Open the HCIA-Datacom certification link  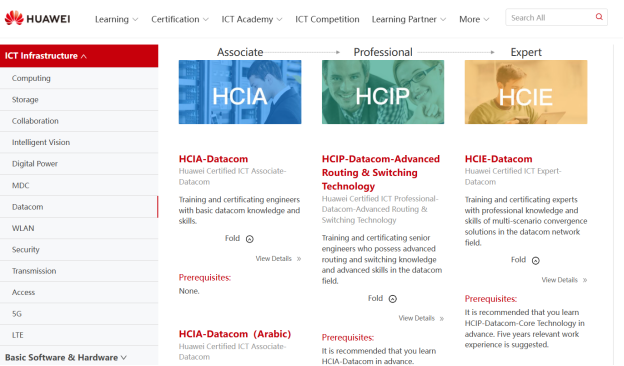213,159
